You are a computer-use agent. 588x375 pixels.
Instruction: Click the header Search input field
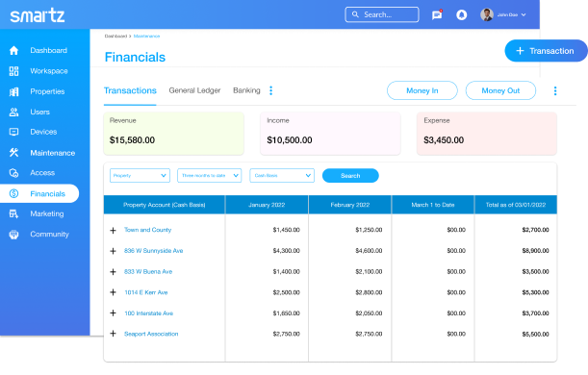[382, 14]
